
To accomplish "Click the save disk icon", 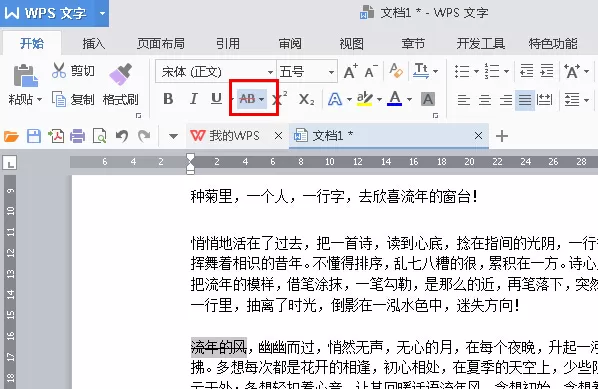I will pyautogui.click(x=34, y=136).
